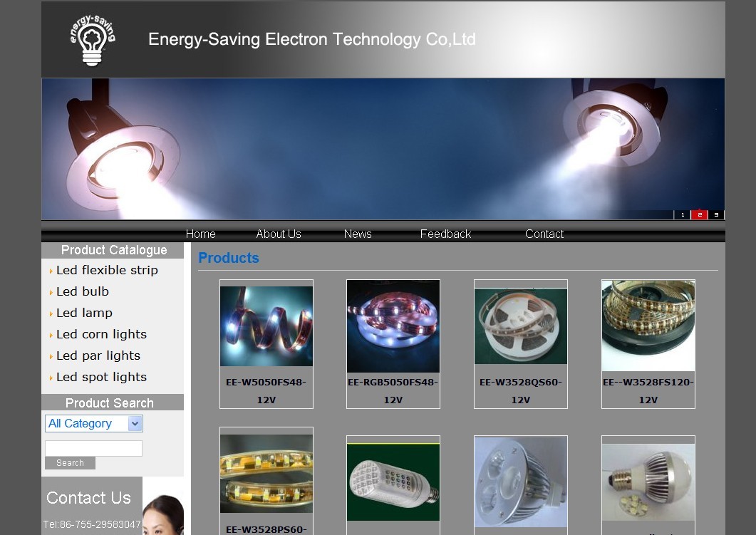The width and height of the screenshot is (756, 535).
Task: Open Led lamp category
Action: coord(84,313)
